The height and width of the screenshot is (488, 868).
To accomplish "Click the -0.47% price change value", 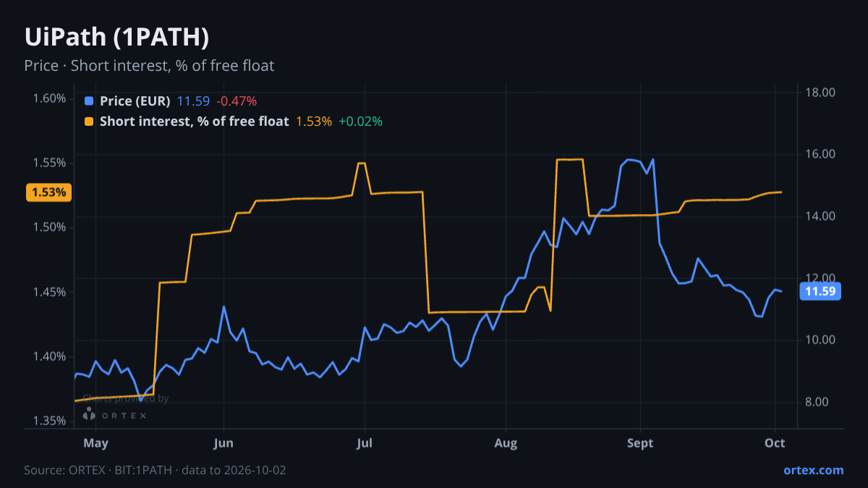I will pos(237,101).
